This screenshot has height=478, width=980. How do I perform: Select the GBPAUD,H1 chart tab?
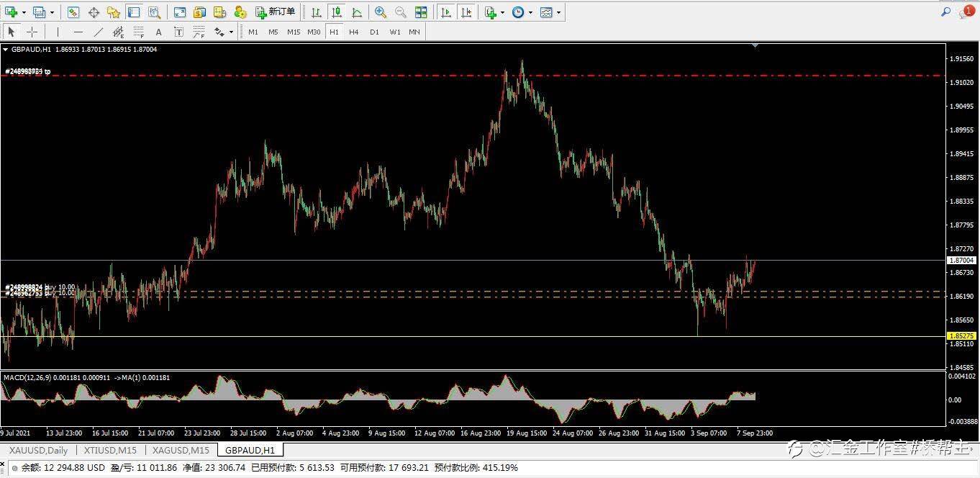point(250,450)
